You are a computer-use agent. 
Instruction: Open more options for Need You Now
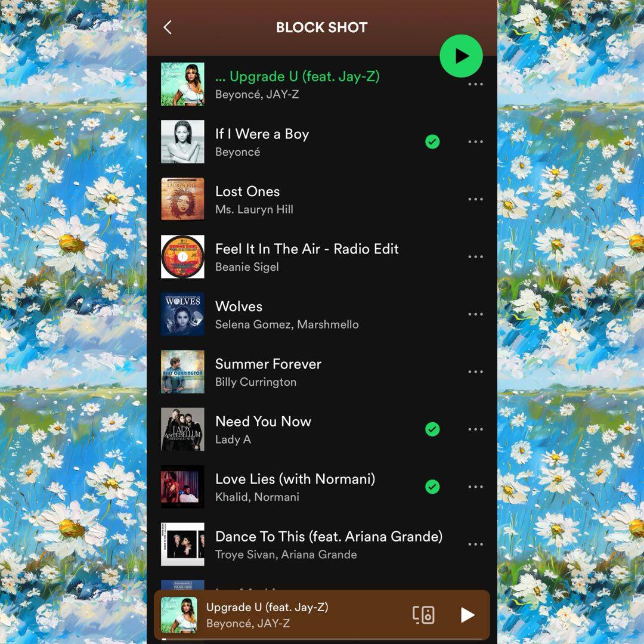[x=475, y=429]
